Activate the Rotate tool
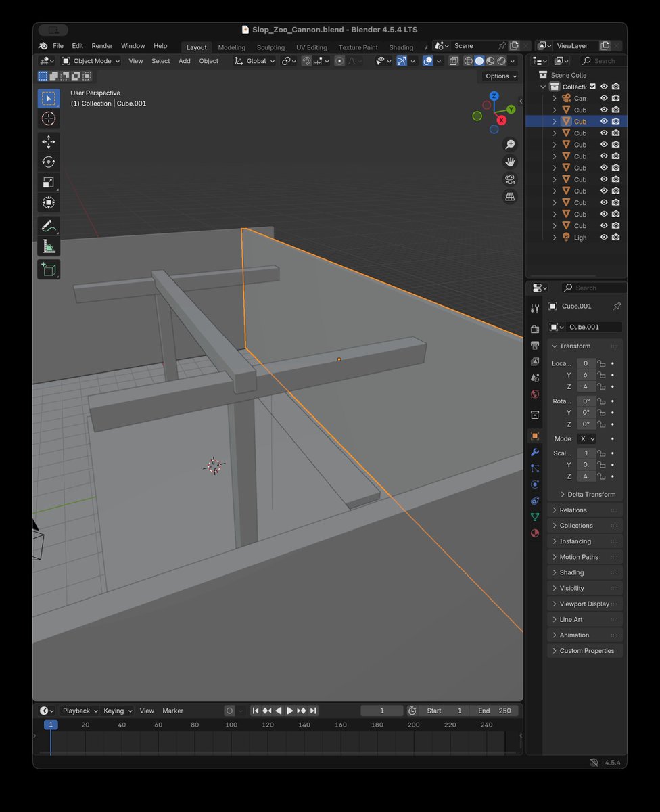This screenshot has height=812, width=660. (49, 162)
